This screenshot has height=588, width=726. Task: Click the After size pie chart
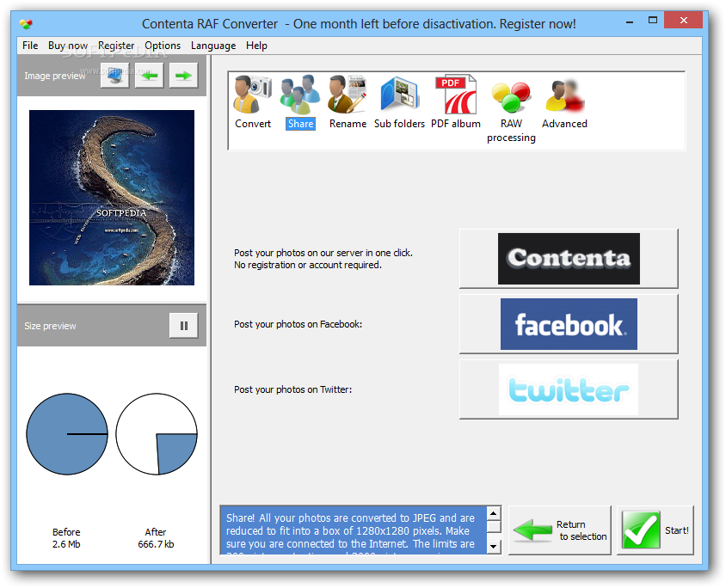tap(157, 434)
